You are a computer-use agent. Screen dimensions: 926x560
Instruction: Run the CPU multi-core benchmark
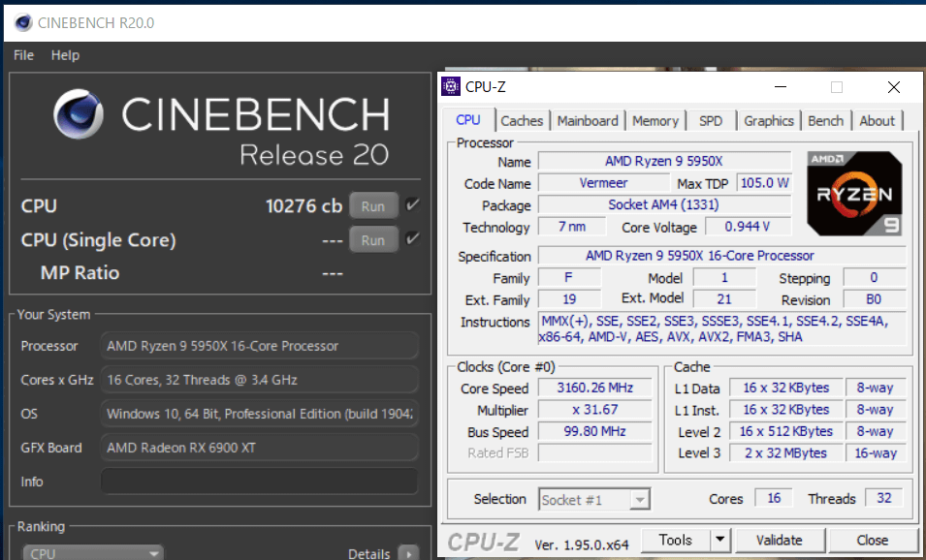(373, 206)
